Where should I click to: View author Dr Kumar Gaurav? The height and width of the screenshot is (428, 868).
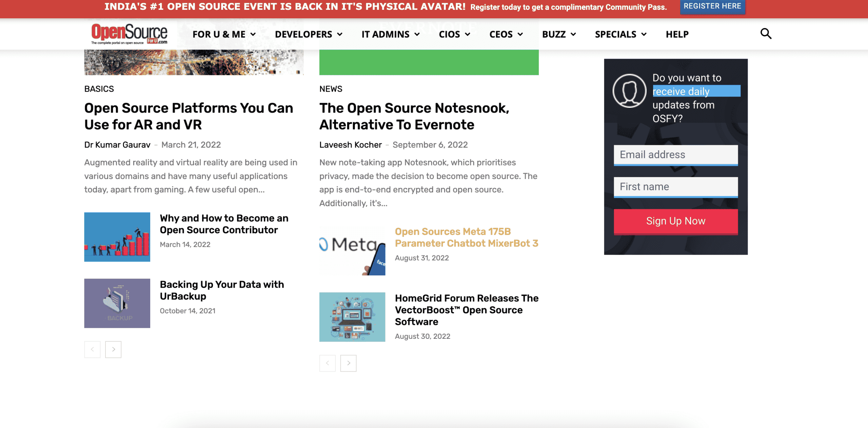tap(117, 145)
